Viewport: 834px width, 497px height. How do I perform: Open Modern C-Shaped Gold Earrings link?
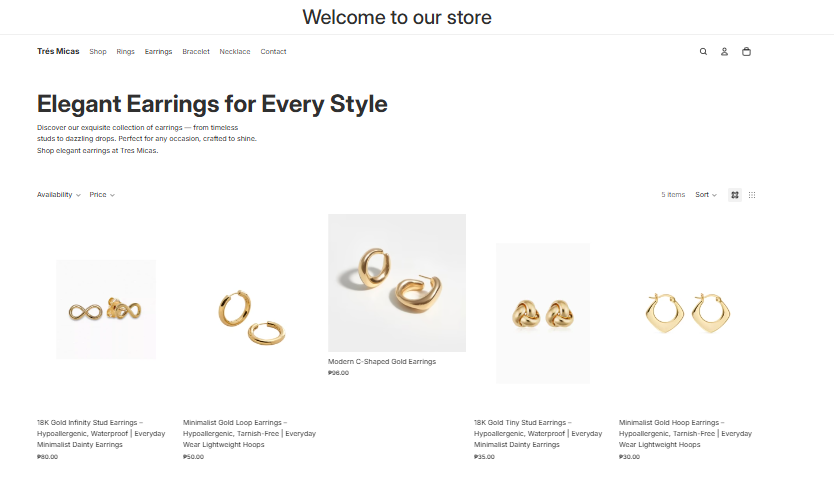[x=382, y=362]
